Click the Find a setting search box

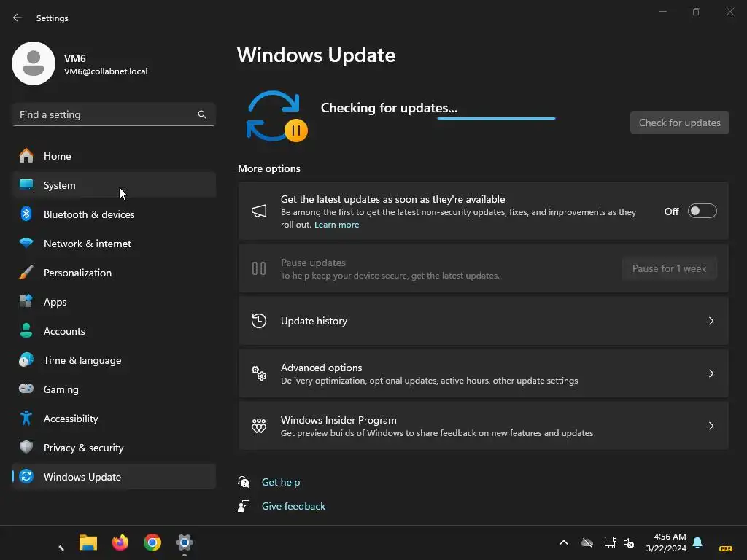pos(114,114)
